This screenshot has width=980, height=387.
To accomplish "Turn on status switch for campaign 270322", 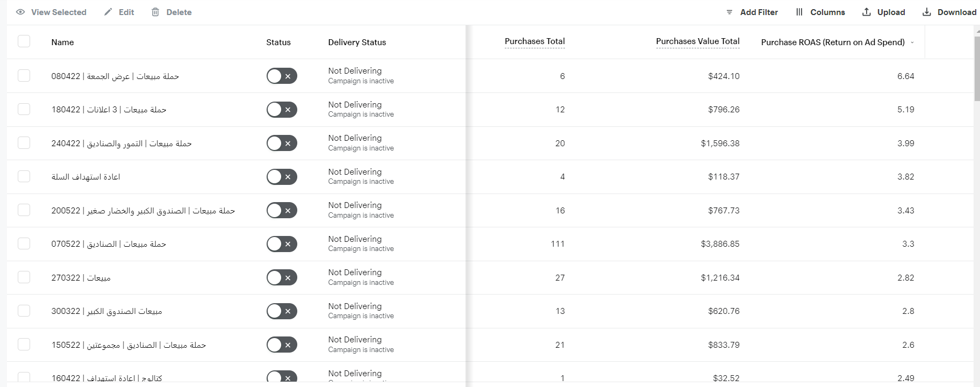I will 282,277.
